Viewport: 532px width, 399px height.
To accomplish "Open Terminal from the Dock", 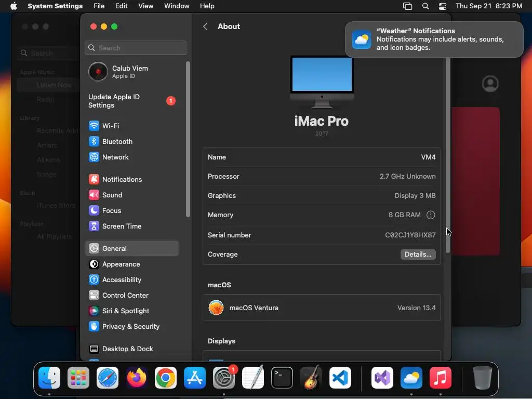I will pos(282,378).
